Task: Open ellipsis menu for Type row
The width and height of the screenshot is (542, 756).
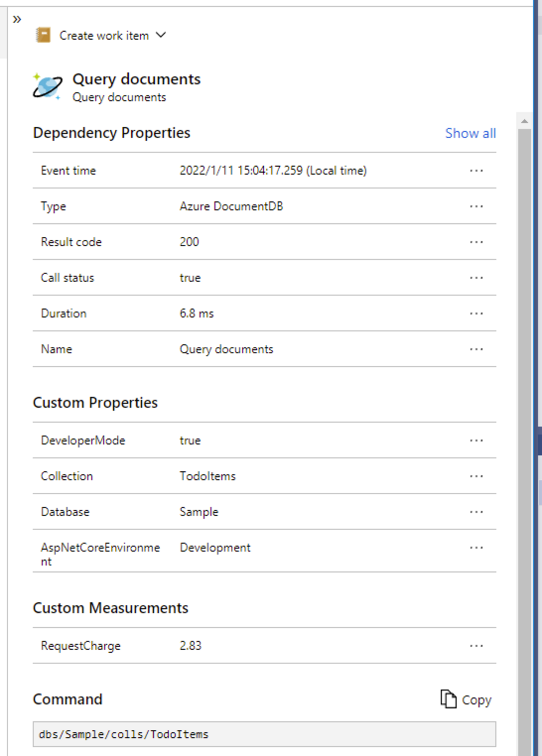Action: [x=476, y=206]
